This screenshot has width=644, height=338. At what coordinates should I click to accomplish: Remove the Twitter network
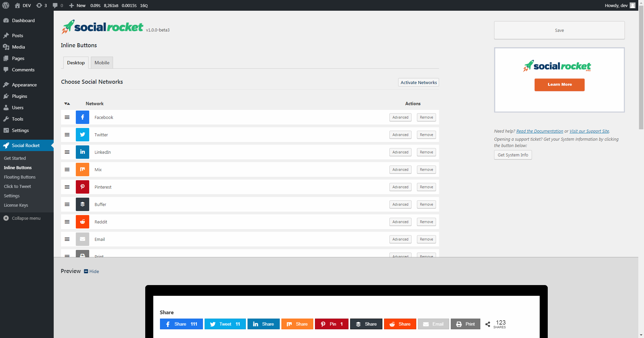point(426,135)
